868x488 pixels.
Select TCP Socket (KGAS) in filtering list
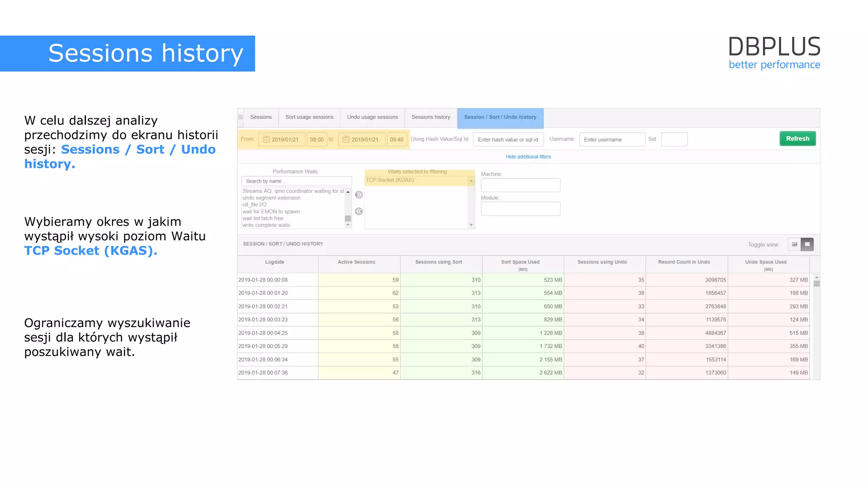pyautogui.click(x=390, y=180)
